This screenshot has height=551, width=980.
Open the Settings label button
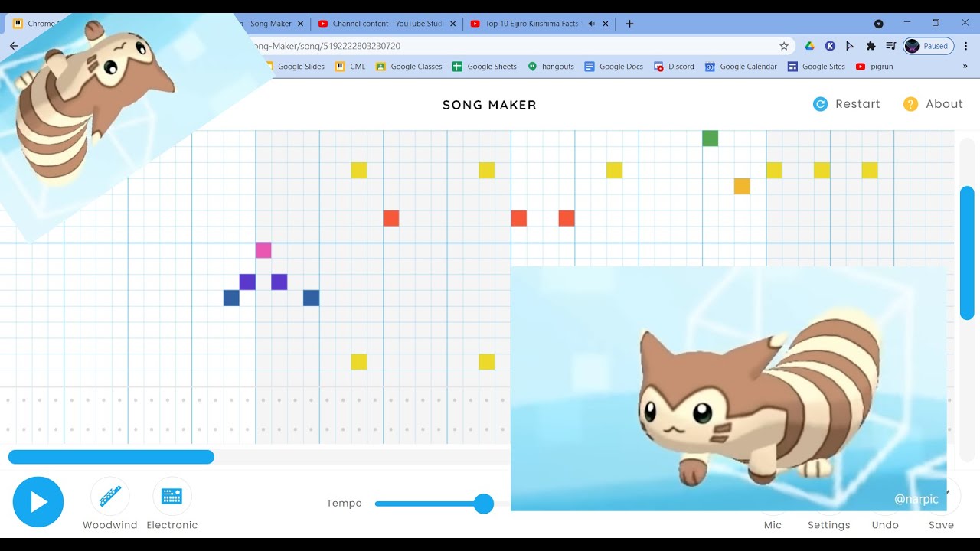(x=829, y=525)
